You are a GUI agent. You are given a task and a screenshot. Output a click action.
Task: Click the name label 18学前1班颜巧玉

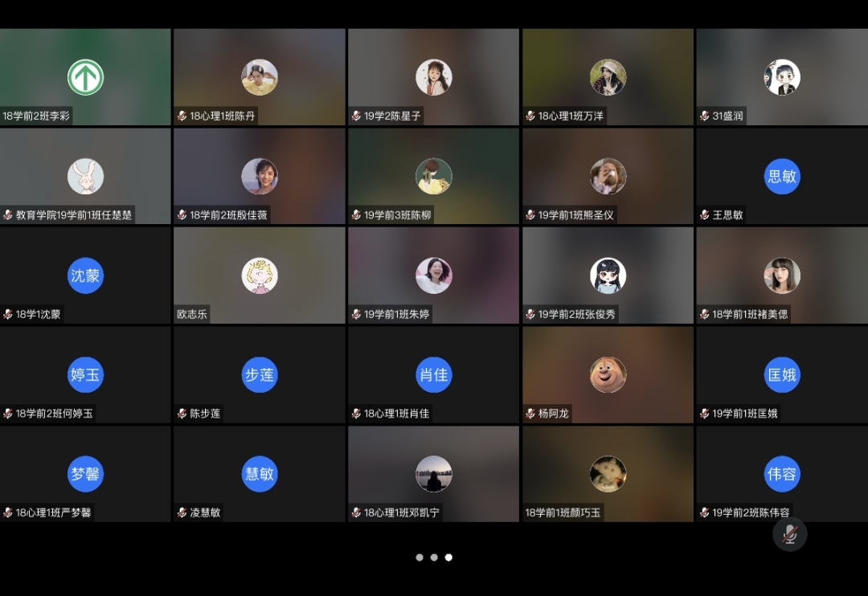[x=563, y=512]
